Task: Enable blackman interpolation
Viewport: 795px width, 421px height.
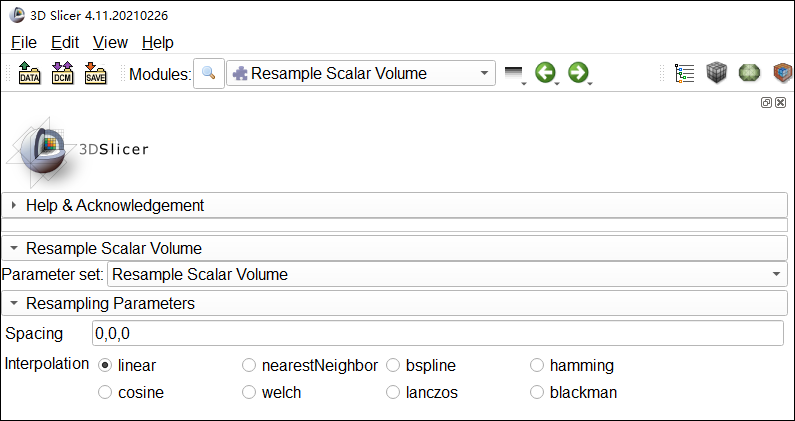Action: [537, 393]
